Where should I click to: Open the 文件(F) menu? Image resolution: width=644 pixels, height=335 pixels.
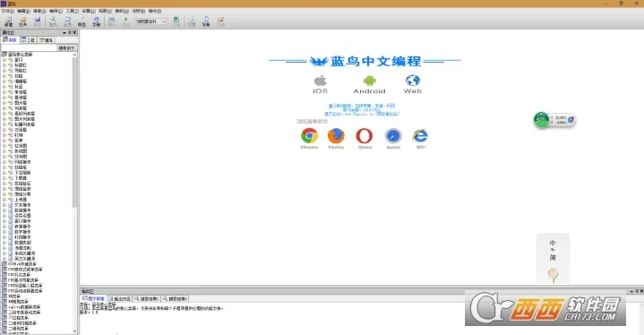7,11
